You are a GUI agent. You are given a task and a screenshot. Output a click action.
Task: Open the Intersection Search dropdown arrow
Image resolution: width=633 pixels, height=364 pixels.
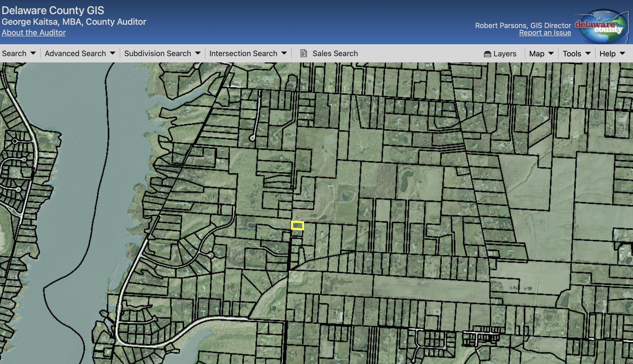click(x=284, y=53)
